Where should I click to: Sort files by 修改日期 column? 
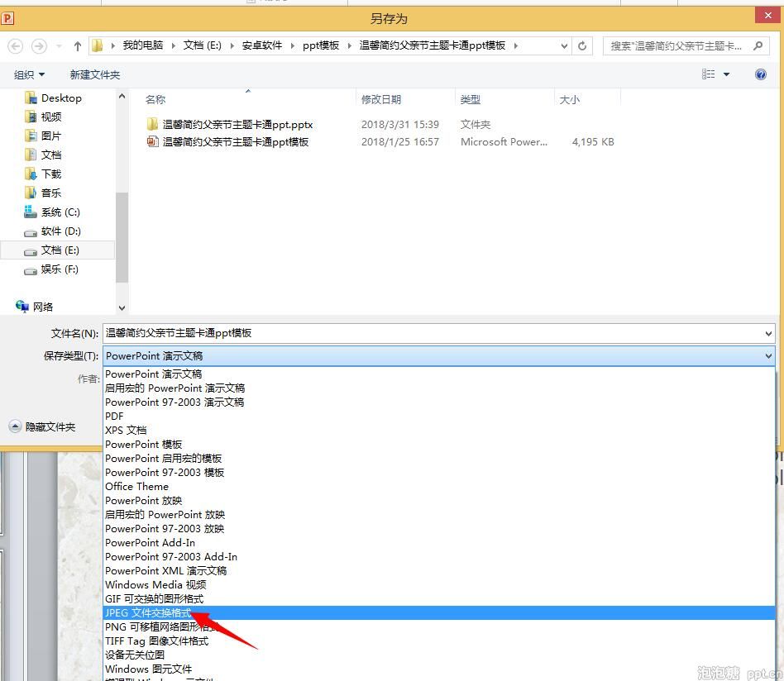(381, 99)
